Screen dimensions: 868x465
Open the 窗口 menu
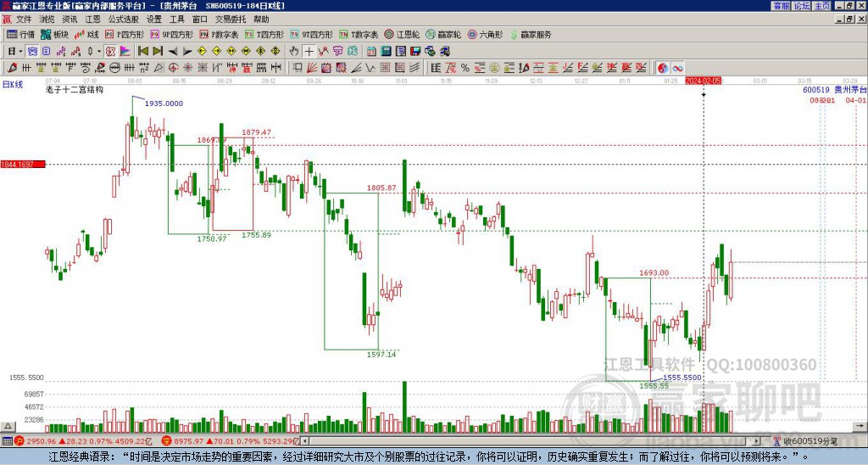[200, 20]
